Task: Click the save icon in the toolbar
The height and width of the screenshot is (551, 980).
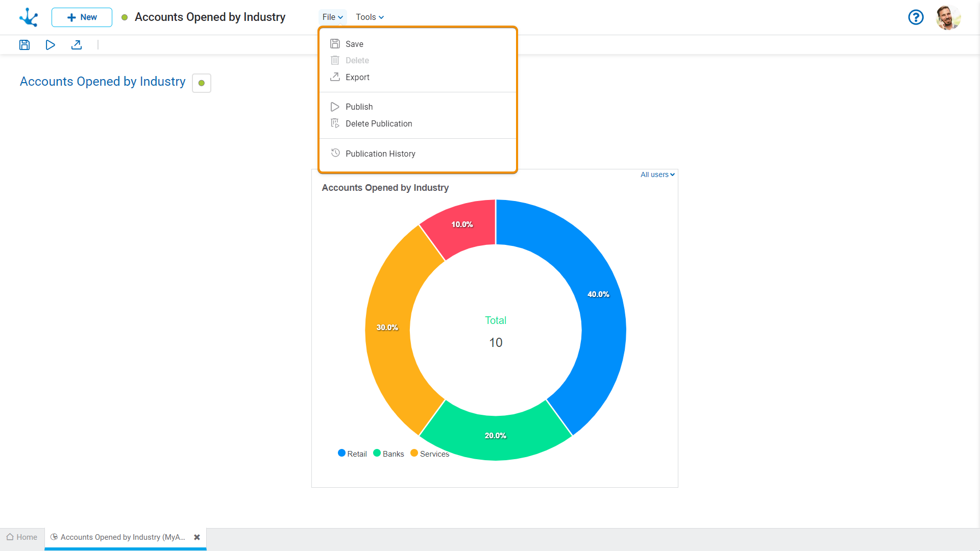Action: coord(24,45)
